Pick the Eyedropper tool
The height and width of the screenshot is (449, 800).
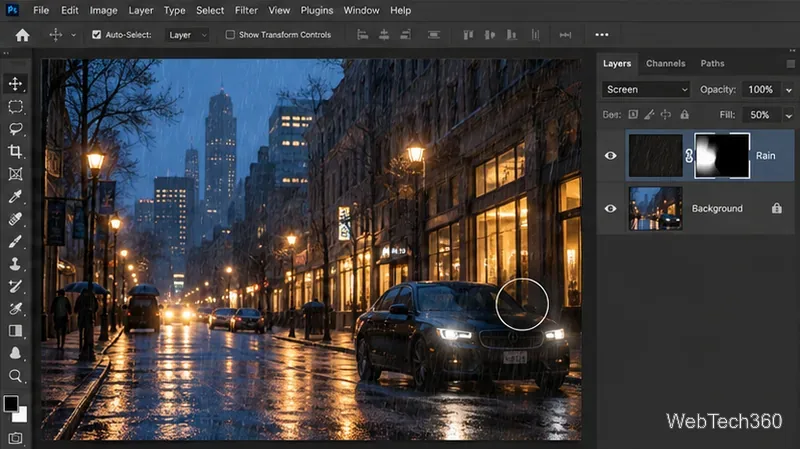pos(15,196)
